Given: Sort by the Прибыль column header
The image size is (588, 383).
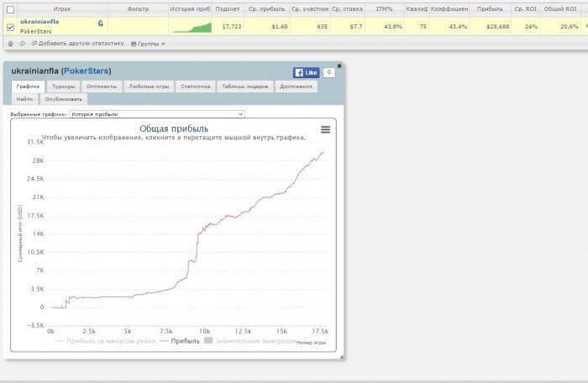Looking at the screenshot, I should point(490,9).
